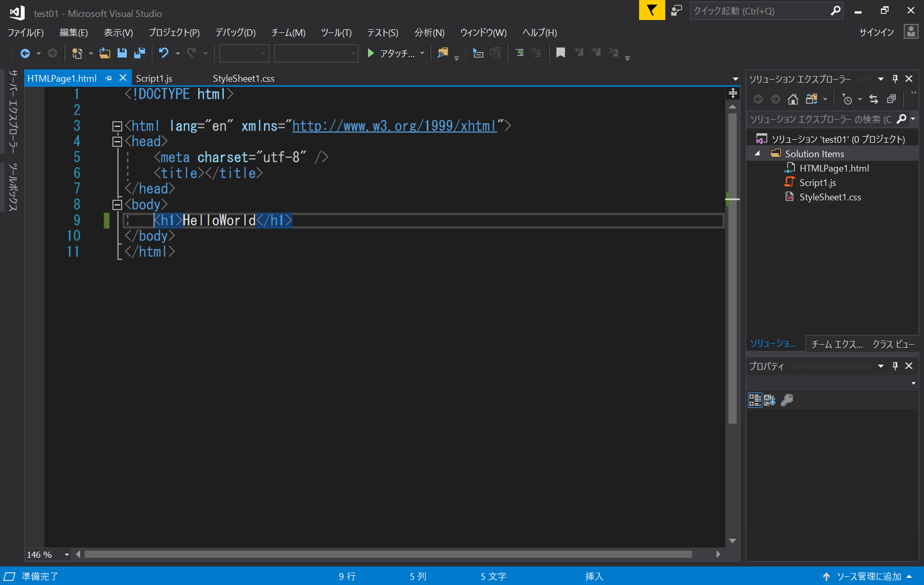This screenshot has height=585, width=924.
Task: Switch to the Script1.js tab
Action: coord(153,78)
